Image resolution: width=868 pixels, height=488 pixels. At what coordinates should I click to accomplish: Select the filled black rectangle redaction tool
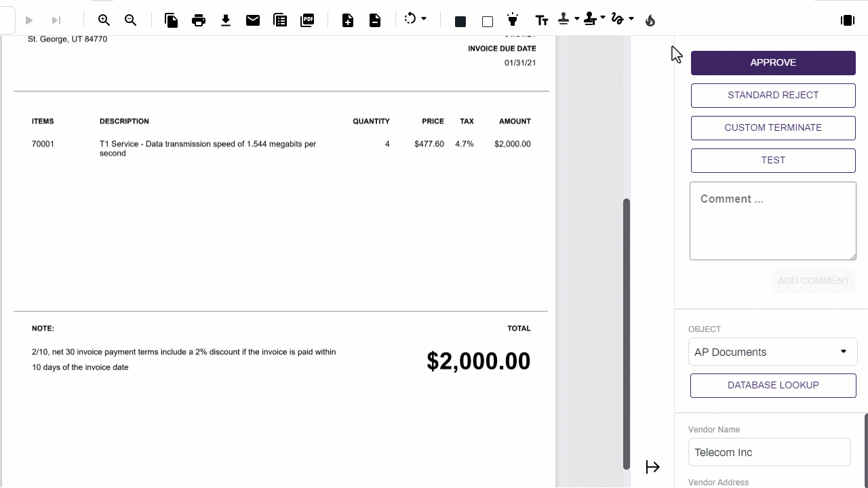tap(460, 22)
